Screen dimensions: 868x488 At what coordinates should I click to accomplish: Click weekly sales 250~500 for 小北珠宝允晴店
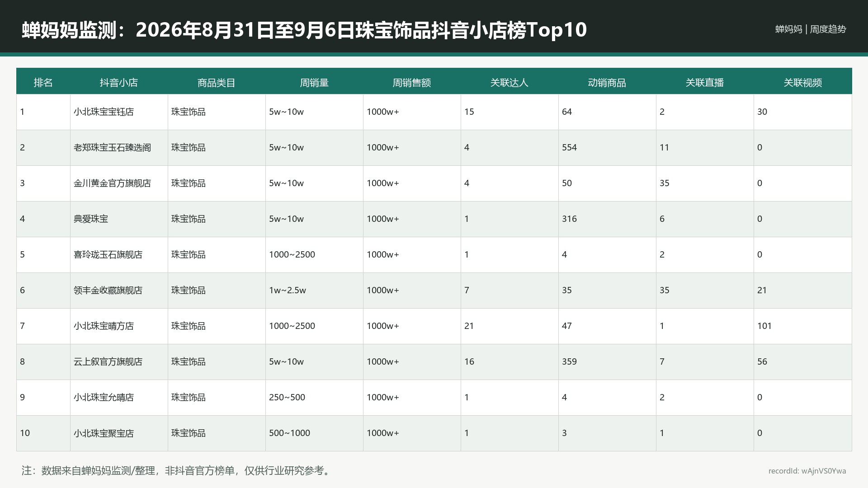(287, 397)
